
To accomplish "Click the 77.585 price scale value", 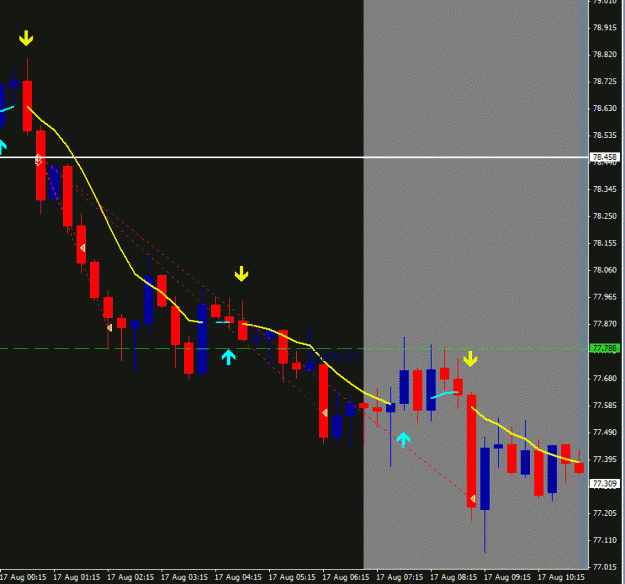I will (605, 405).
